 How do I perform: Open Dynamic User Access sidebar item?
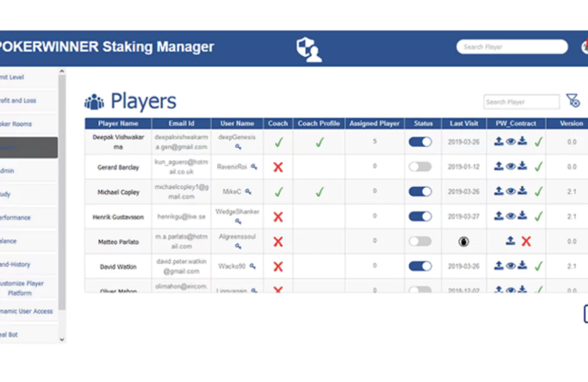tap(28, 311)
